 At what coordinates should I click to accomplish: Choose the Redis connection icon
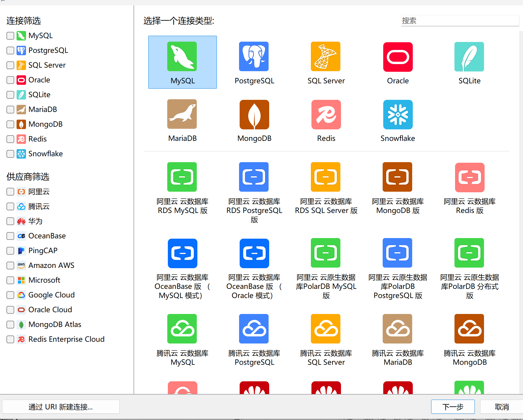pos(326,115)
